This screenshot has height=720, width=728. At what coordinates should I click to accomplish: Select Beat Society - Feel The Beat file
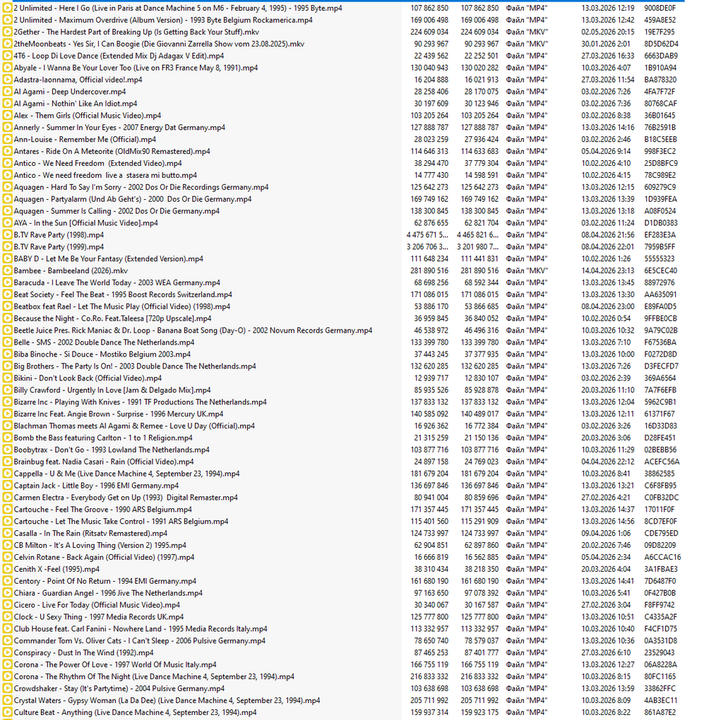[x=123, y=295]
